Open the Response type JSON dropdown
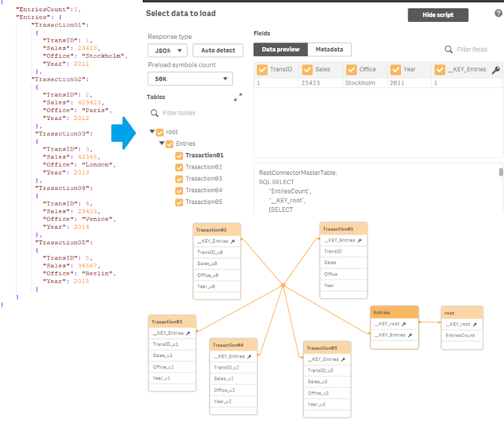The width and height of the screenshot is (504, 422). [167, 50]
